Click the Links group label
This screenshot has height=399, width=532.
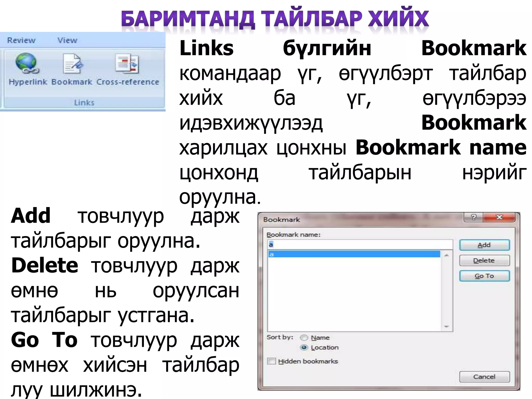point(84,103)
